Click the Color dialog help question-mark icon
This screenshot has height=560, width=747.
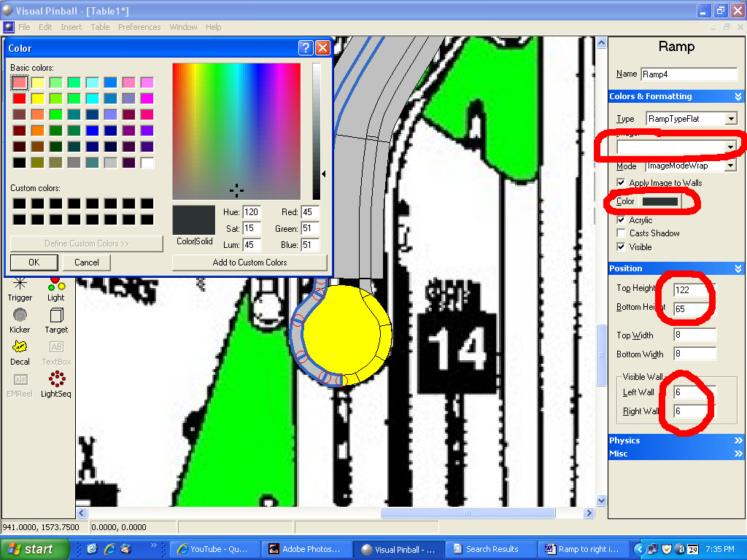click(306, 48)
